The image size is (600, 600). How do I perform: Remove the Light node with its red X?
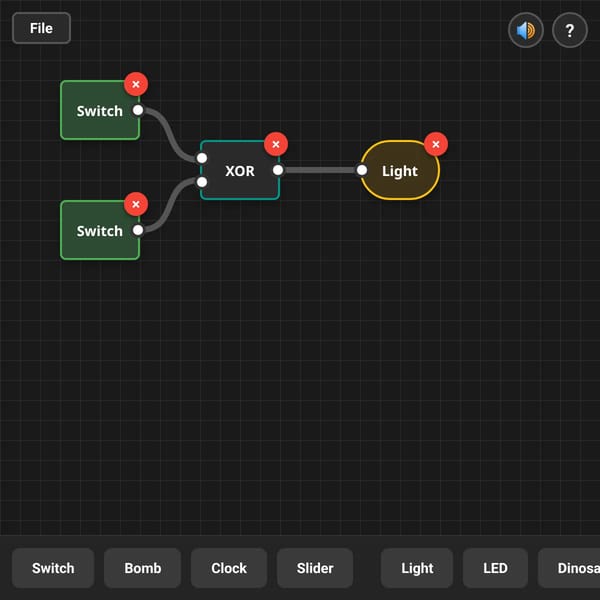point(436,144)
